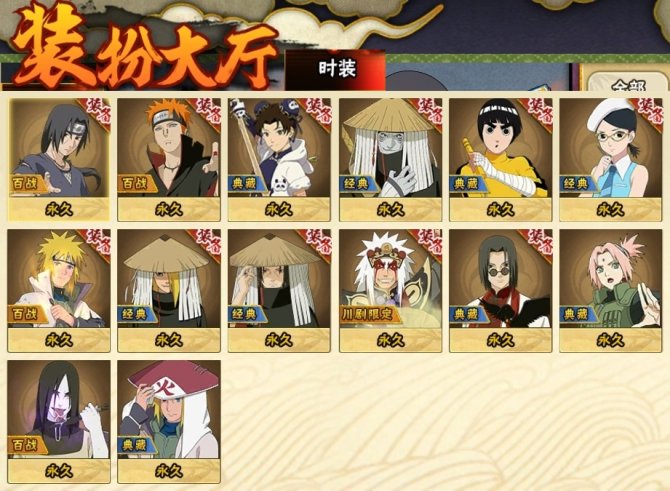Click 永久 under the first Itachi card
670x491 pixels.
tap(59, 209)
